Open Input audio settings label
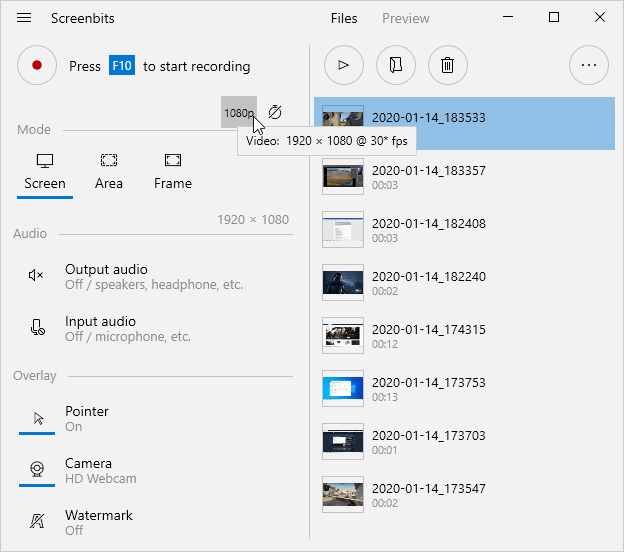 (128, 329)
